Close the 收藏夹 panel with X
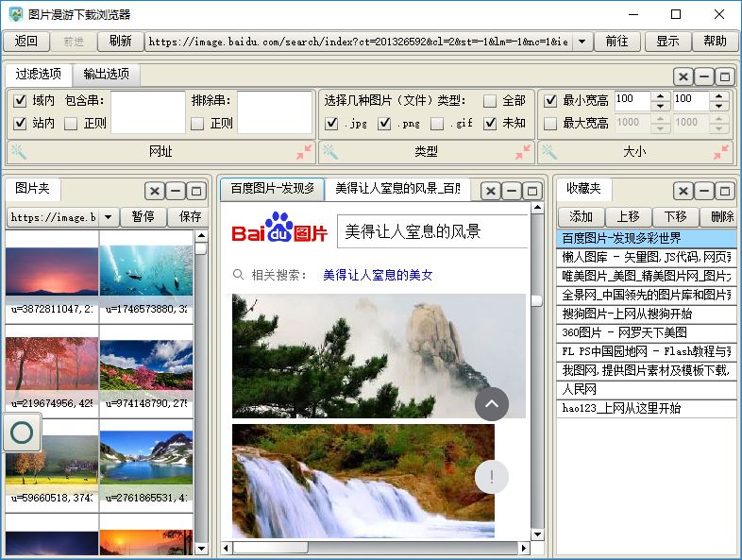742x560 pixels. [683, 192]
